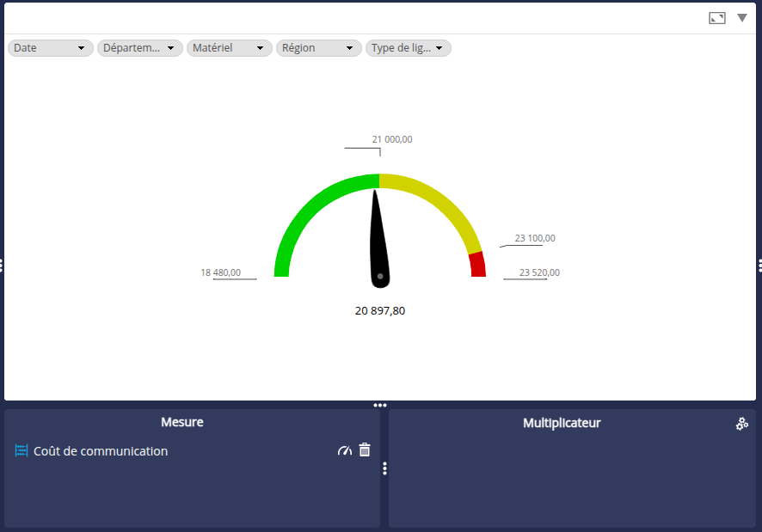Open the chart options triangle menu

tap(741, 18)
